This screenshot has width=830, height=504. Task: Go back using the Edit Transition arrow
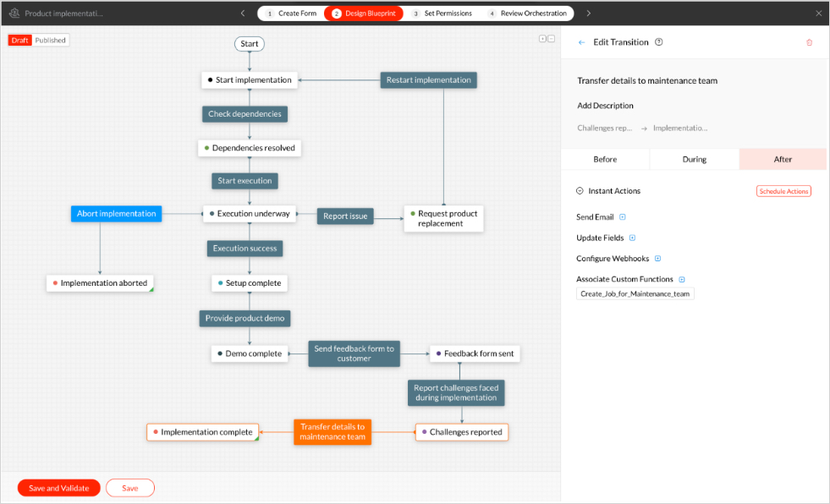580,42
